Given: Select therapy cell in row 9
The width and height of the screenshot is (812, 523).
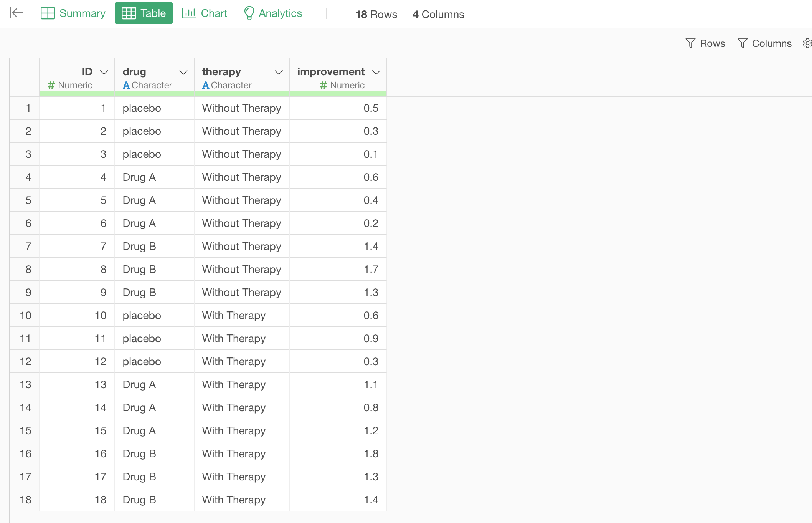Looking at the screenshot, I should 242,292.
